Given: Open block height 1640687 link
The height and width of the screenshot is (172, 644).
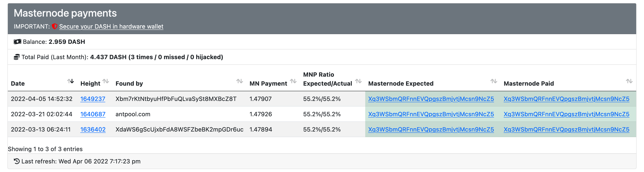Looking at the screenshot, I should point(93,114).
